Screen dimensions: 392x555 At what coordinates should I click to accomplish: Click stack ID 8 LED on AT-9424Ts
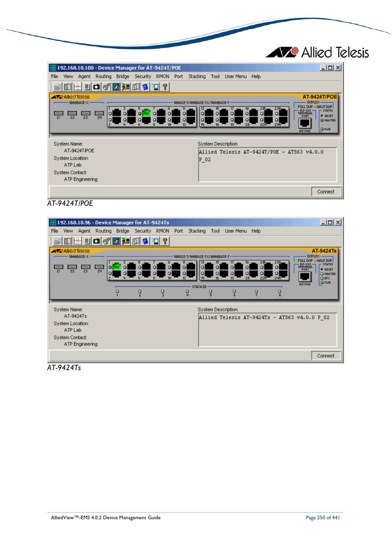point(279,291)
